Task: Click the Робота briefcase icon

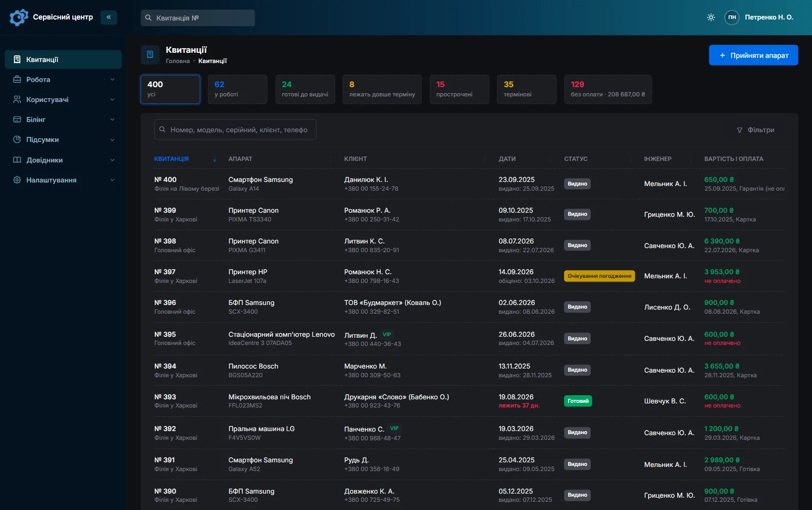Action: [x=17, y=79]
